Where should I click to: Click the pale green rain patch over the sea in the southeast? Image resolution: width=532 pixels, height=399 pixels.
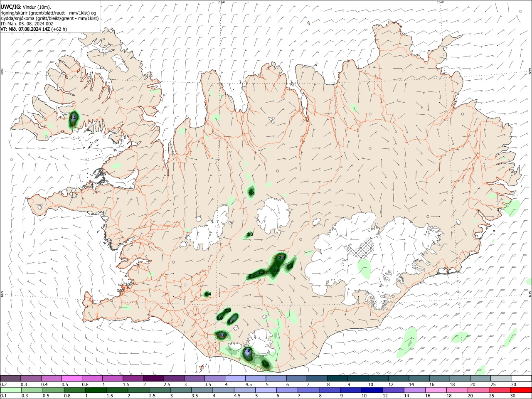406,343
